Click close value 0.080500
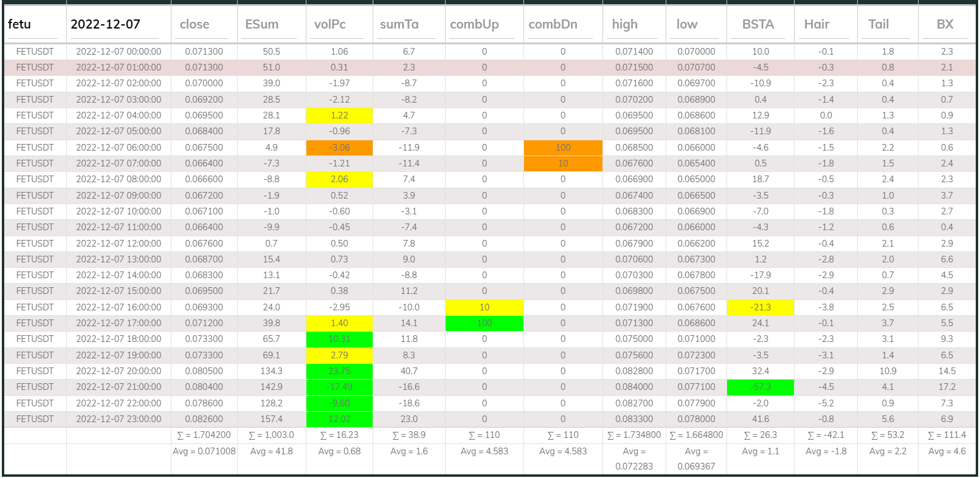980x478 pixels. (x=204, y=371)
